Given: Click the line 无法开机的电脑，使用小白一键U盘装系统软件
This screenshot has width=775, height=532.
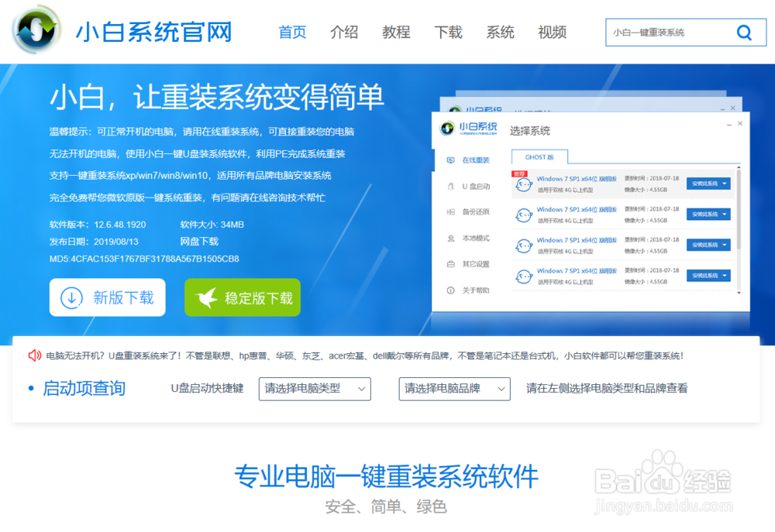Looking at the screenshot, I should point(197,153).
